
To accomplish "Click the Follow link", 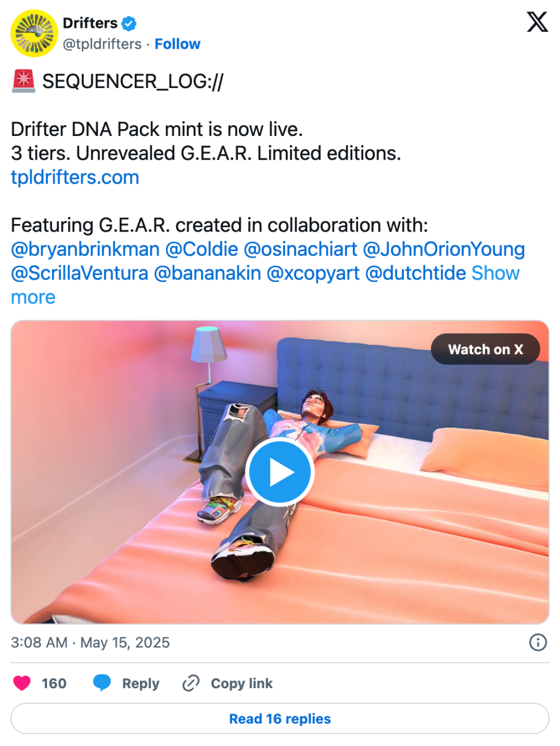I will pyautogui.click(x=177, y=44).
